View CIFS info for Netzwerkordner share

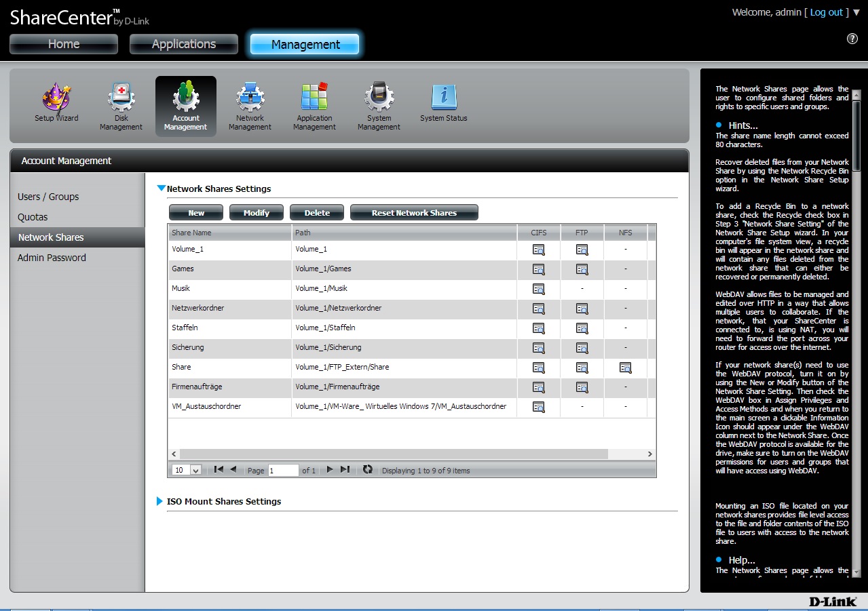pos(539,309)
